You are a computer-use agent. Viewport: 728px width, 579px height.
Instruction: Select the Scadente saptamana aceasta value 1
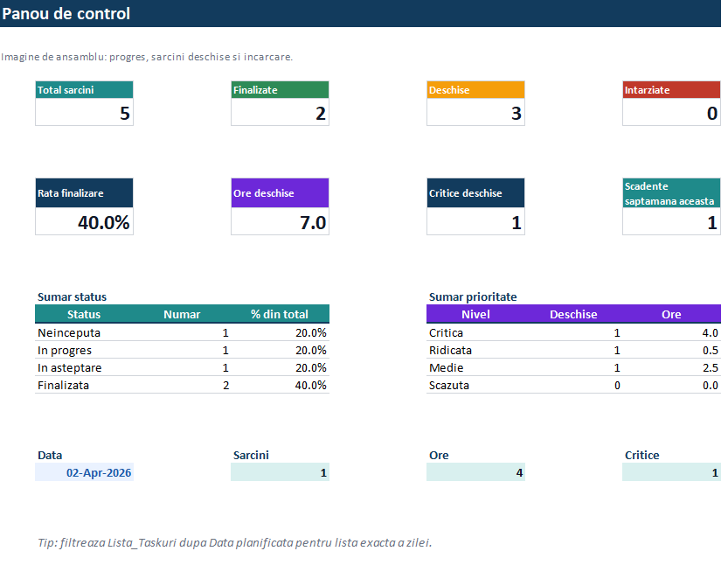[671, 221]
